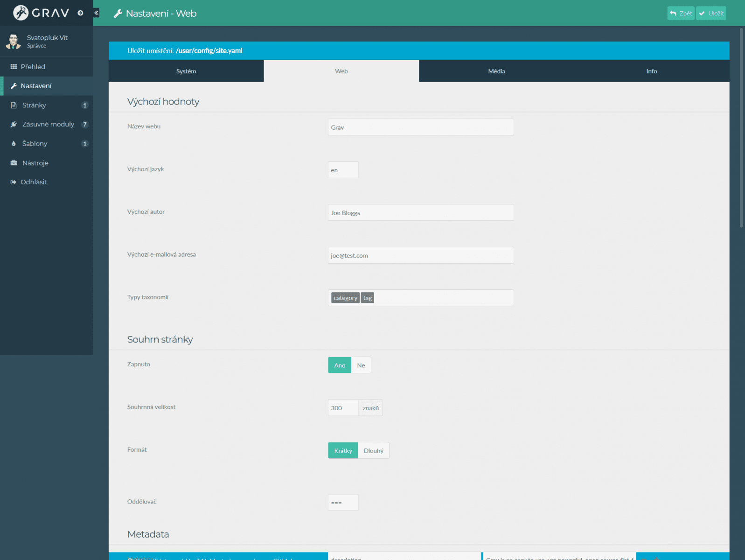Choose Dlouhý format option
The height and width of the screenshot is (560, 745).
pos(374,451)
